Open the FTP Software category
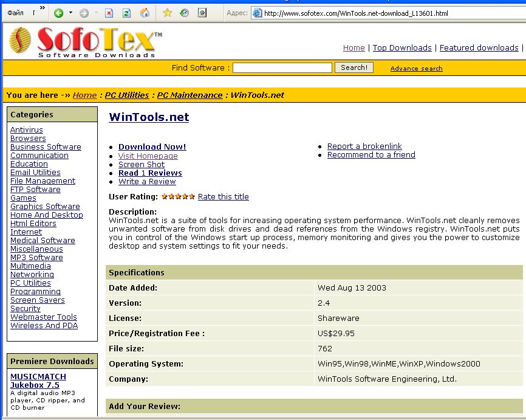This screenshot has height=420, width=526. [x=35, y=190]
